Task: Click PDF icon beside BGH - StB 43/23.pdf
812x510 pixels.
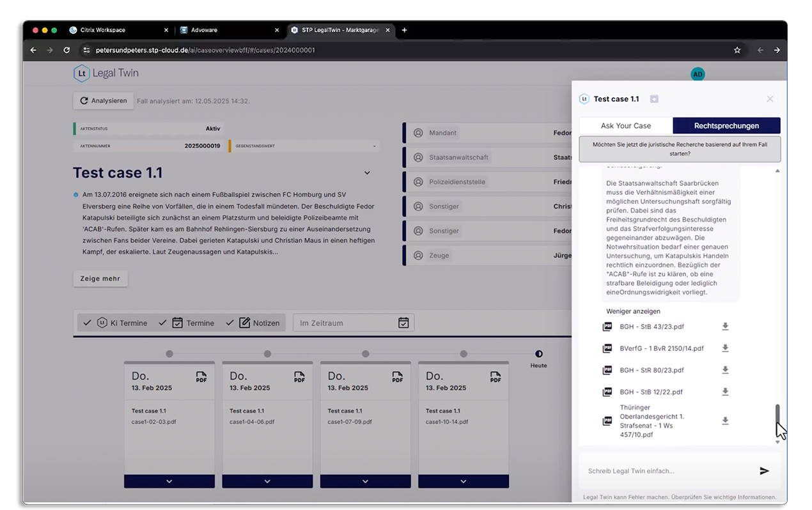Action: [607, 327]
